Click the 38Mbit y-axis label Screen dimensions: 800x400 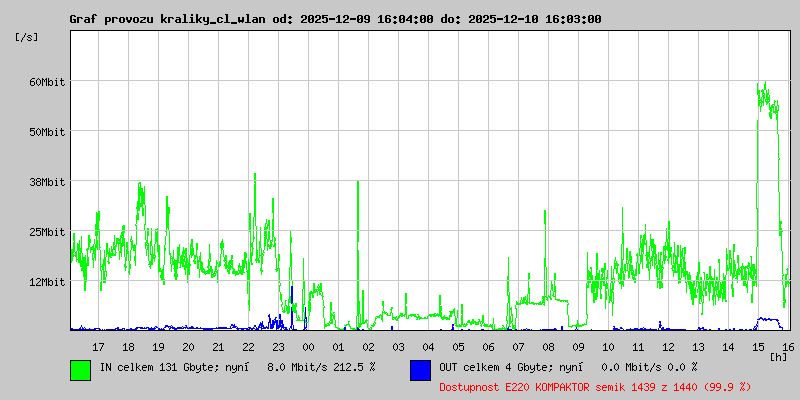point(46,182)
